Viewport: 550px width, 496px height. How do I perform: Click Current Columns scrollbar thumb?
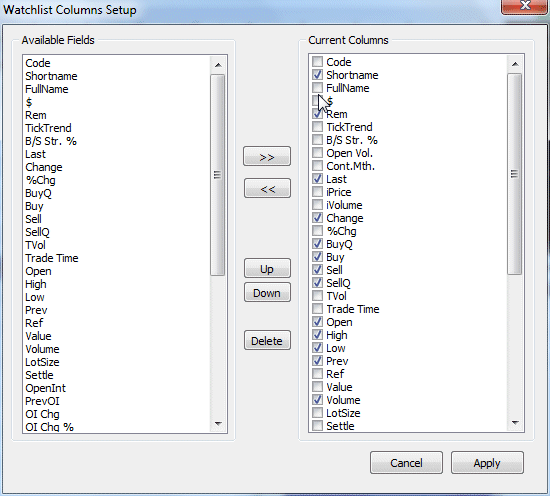[515, 174]
